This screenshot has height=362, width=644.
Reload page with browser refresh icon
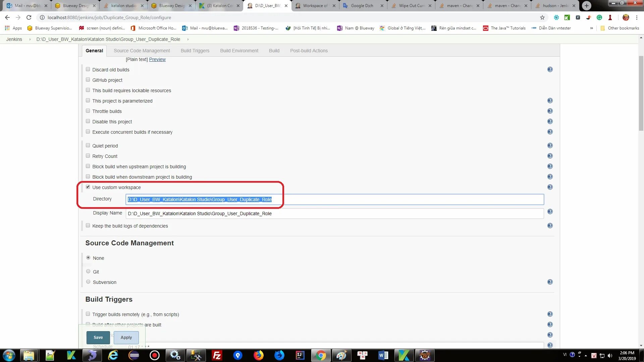point(29,17)
